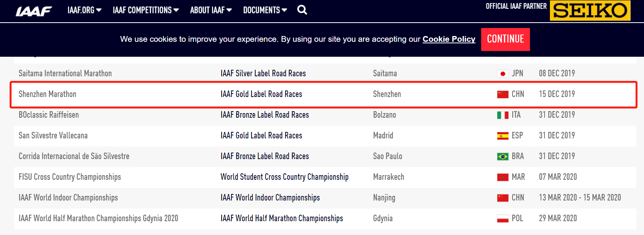Click the SEIKO partner logo
Screen dimensions: 644x235
tap(590, 10)
